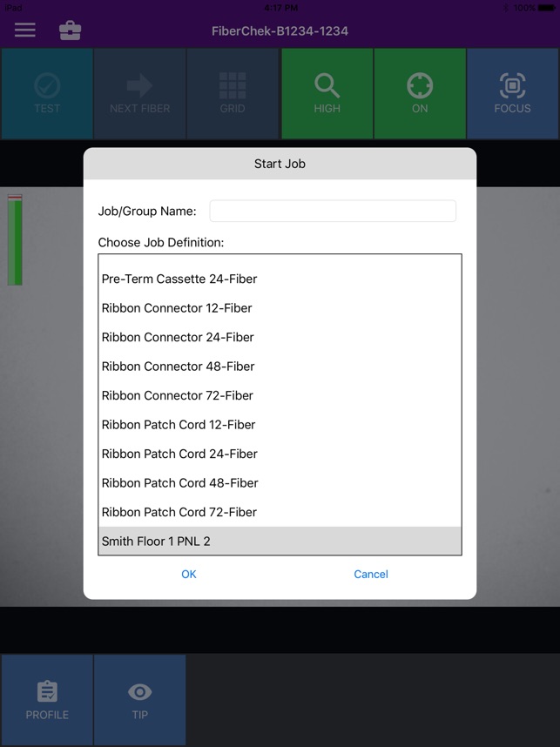Tap the FiberChek-B1234-1234 title

tap(280, 31)
